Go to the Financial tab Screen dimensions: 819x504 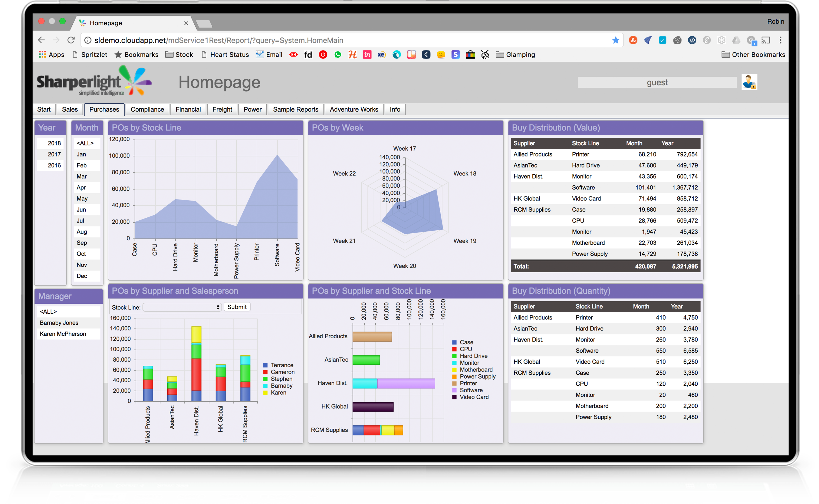pyautogui.click(x=188, y=109)
